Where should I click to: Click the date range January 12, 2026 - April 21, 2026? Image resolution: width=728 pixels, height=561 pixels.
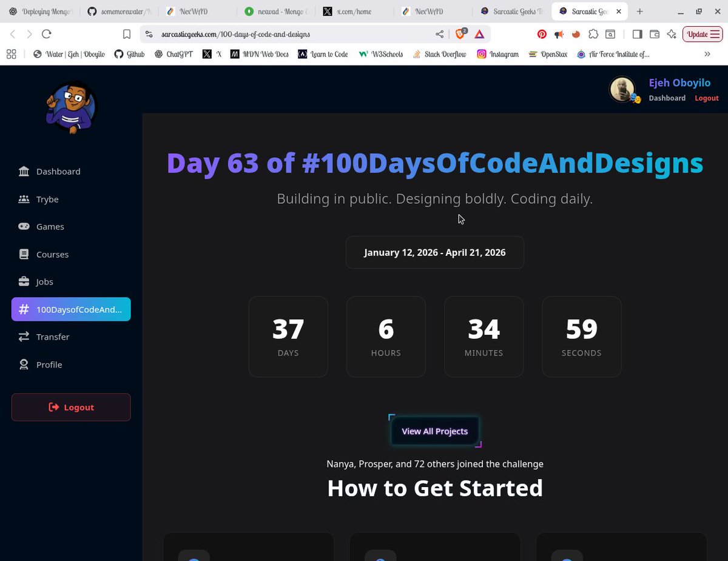435,252
